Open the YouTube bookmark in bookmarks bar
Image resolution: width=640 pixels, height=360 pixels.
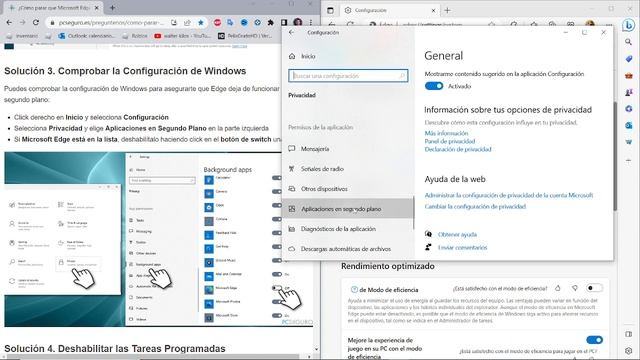click(x=182, y=36)
